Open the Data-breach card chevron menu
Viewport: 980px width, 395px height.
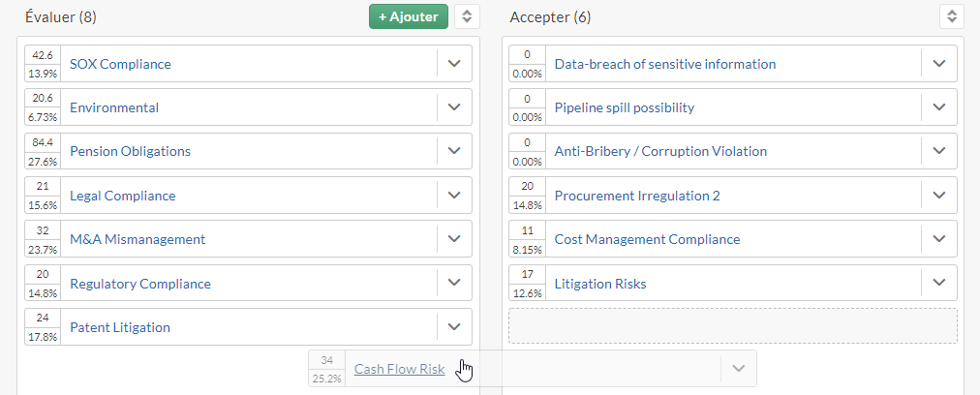click(x=938, y=63)
